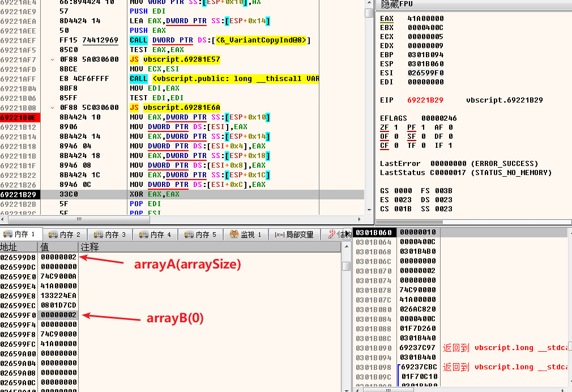Open the 监视 1 watch tab
Viewport: 572px width, 392px height.
click(x=246, y=235)
